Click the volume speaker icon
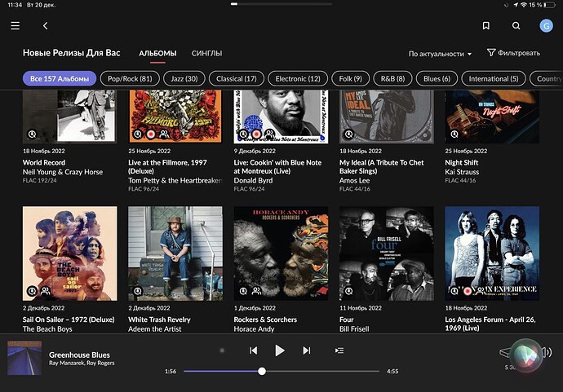563x392 pixels. pos(547,352)
